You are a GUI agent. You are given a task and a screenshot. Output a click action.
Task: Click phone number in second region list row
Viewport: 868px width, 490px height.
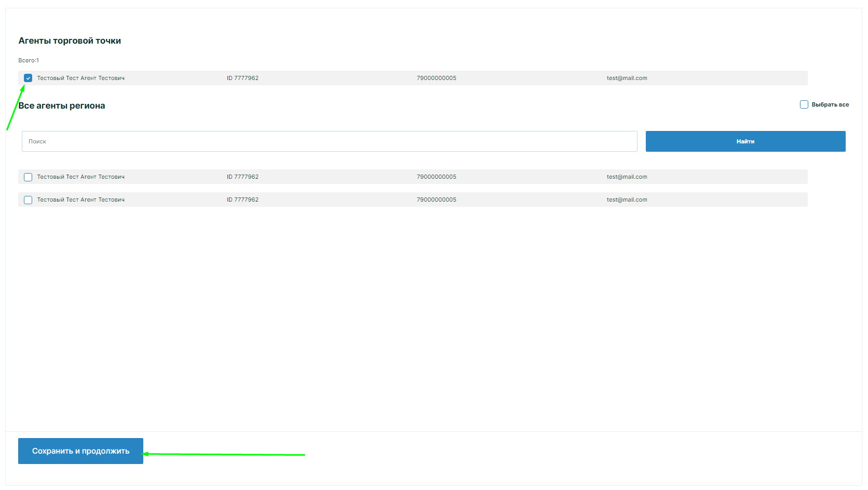436,200
